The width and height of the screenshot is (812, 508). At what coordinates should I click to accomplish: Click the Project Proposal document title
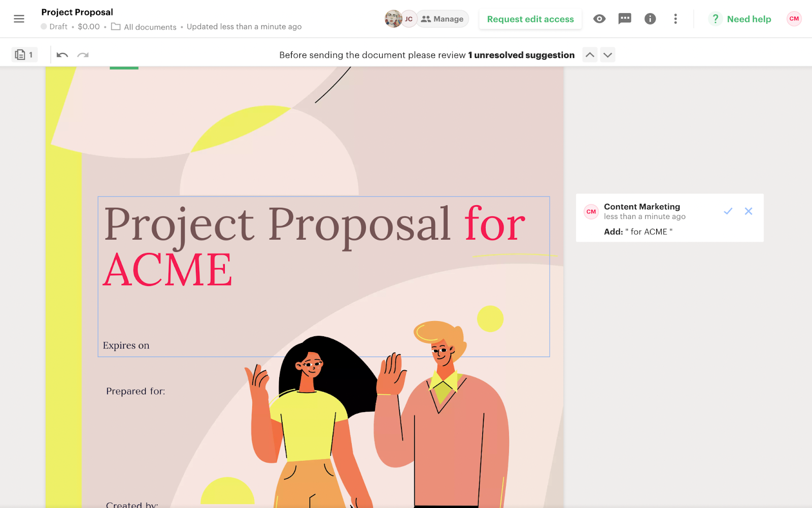click(77, 12)
